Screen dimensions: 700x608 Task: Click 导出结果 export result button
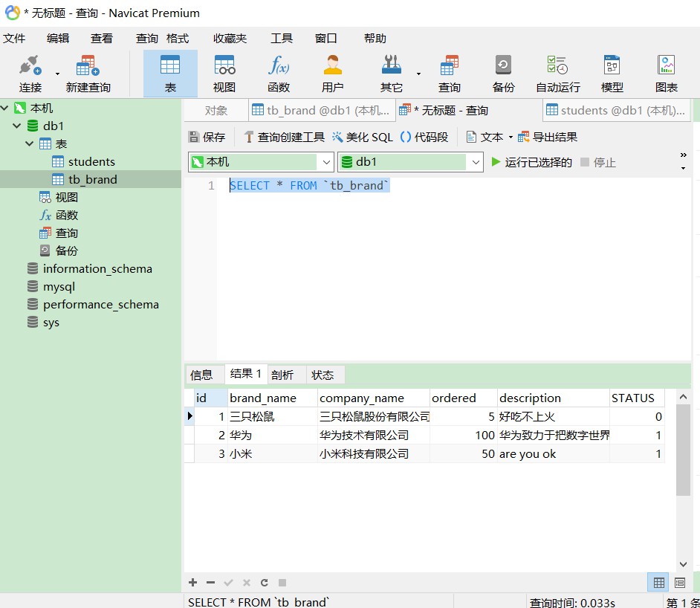548,137
